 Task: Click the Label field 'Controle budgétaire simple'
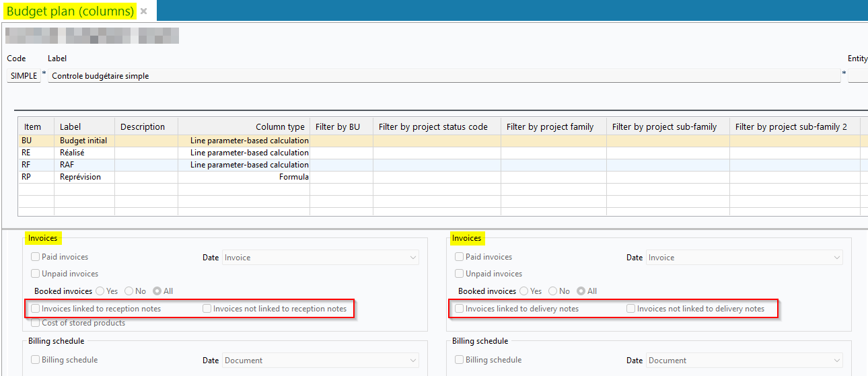(444, 76)
